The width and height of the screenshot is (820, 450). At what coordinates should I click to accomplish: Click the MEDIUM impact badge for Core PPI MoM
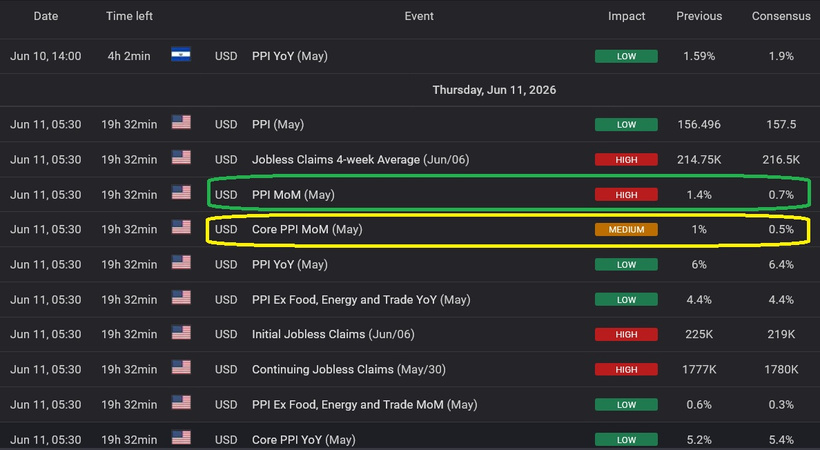tap(626, 229)
